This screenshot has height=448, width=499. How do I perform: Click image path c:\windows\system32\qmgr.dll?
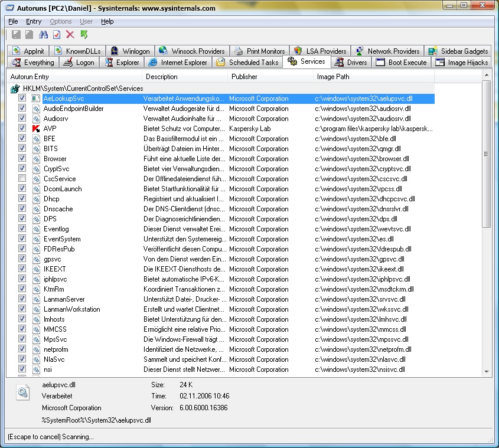click(x=358, y=149)
